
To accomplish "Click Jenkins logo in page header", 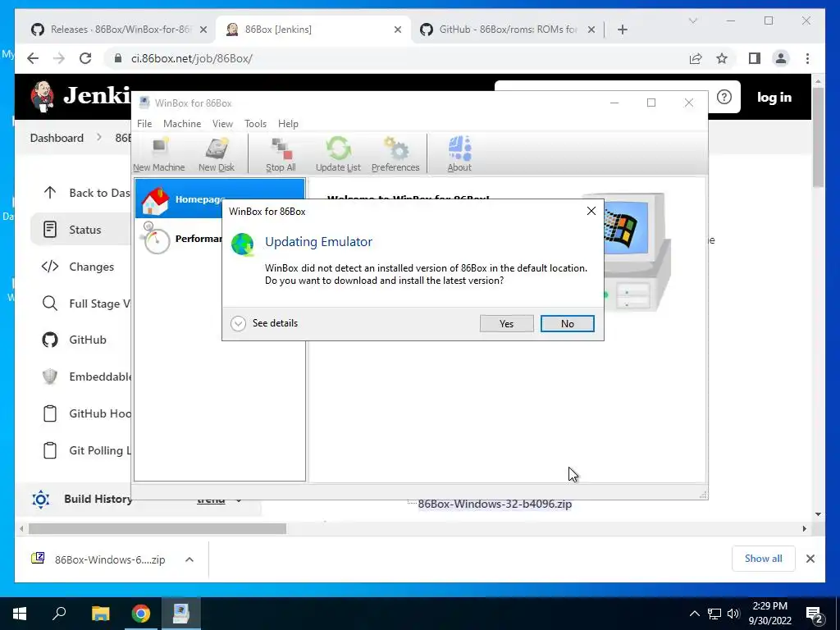I will click(80, 97).
